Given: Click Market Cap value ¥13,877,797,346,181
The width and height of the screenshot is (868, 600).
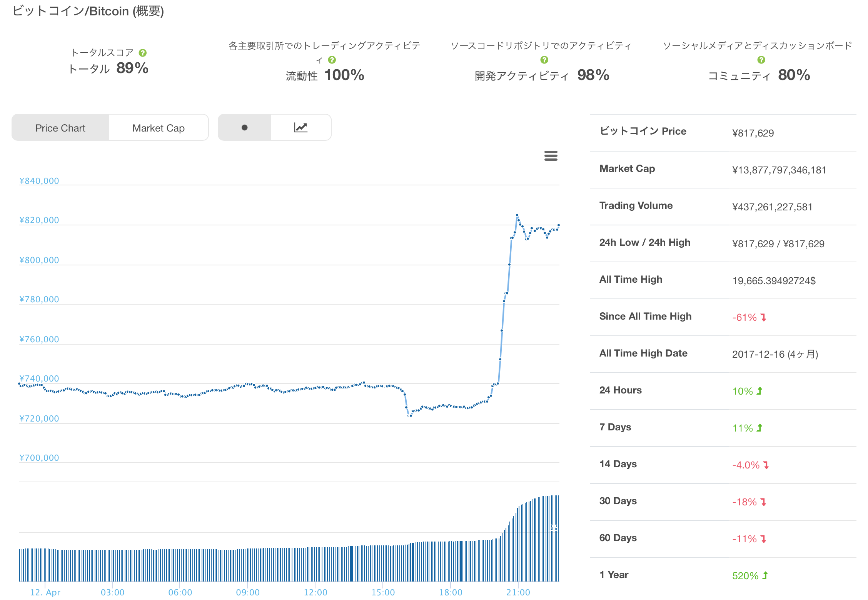Looking at the screenshot, I should [x=779, y=170].
